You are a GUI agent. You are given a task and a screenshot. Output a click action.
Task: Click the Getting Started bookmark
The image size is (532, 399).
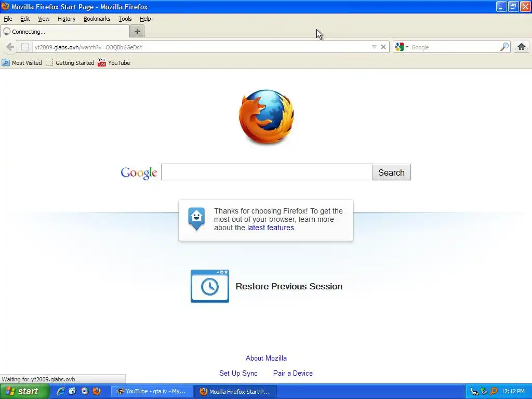coord(70,62)
